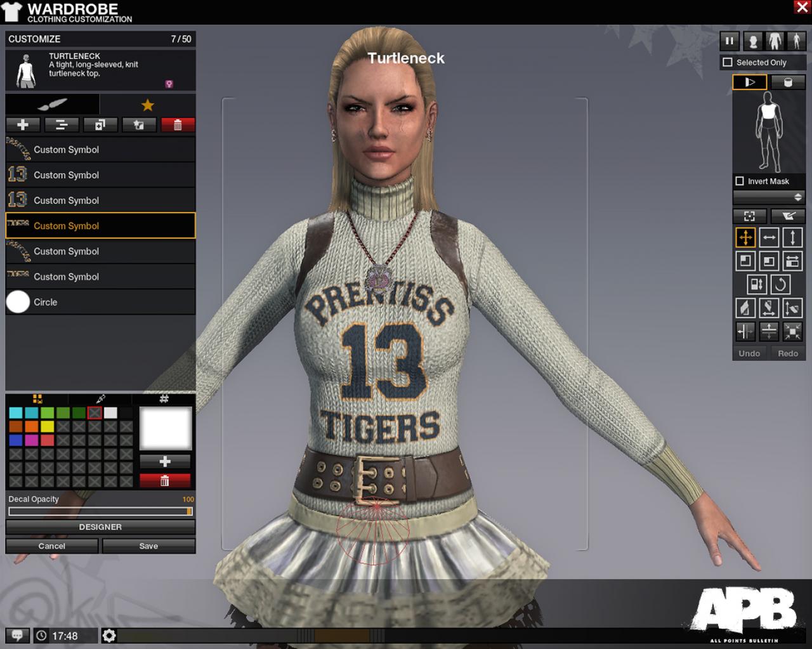Toggle the Invert Mask checkbox
This screenshot has height=649, width=812.
point(739,181)
